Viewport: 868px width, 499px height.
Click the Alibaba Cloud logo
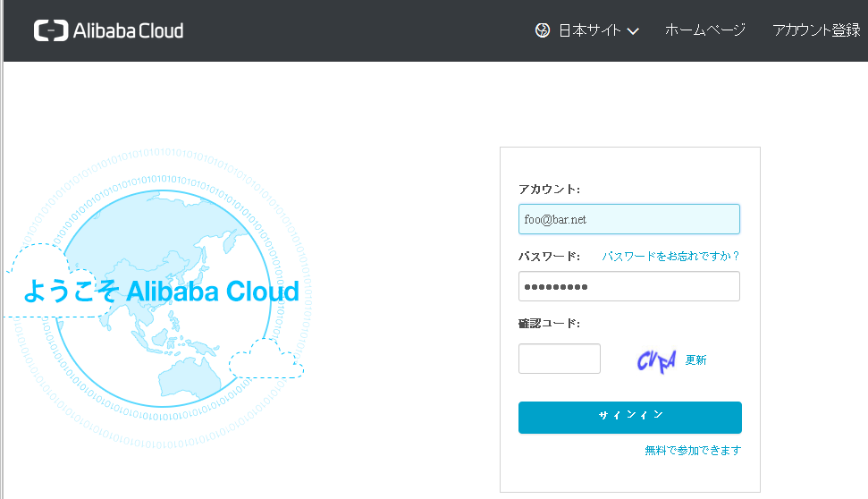(108, 30)
